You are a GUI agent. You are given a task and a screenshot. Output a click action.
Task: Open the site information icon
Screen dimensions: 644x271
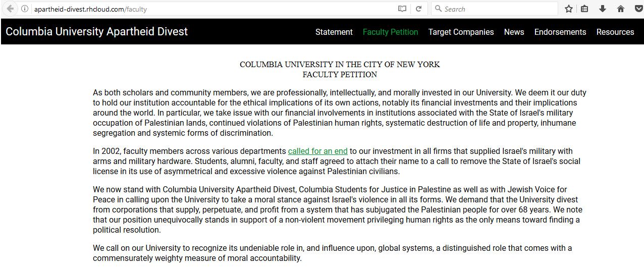coord(25,9)
